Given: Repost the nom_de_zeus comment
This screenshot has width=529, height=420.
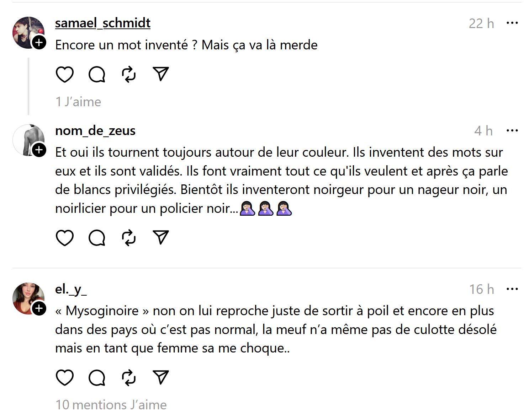Looking at the screenshot, I should [x=129, y=238].
